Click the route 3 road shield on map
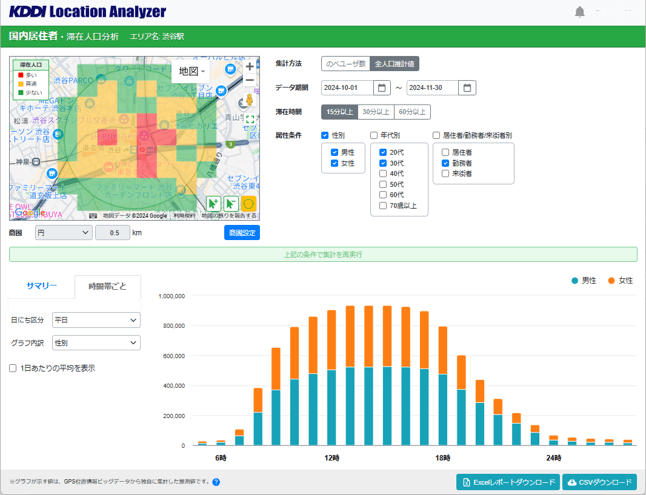This screenshot has width=646, height=495. pyautogui.click(x=231, y=144)
